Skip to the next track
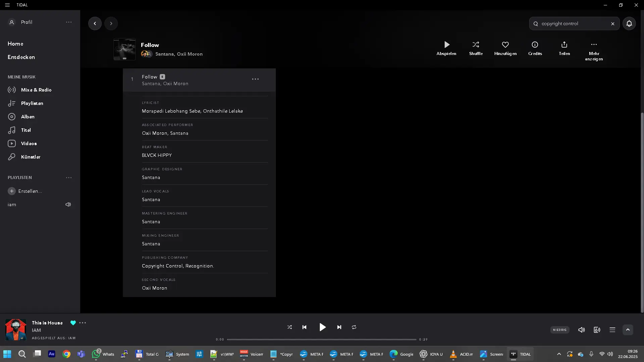 click(x=339, y=327)
